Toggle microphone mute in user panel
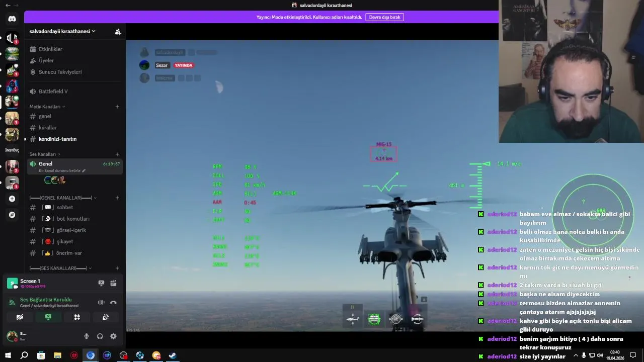 [87, 336]
